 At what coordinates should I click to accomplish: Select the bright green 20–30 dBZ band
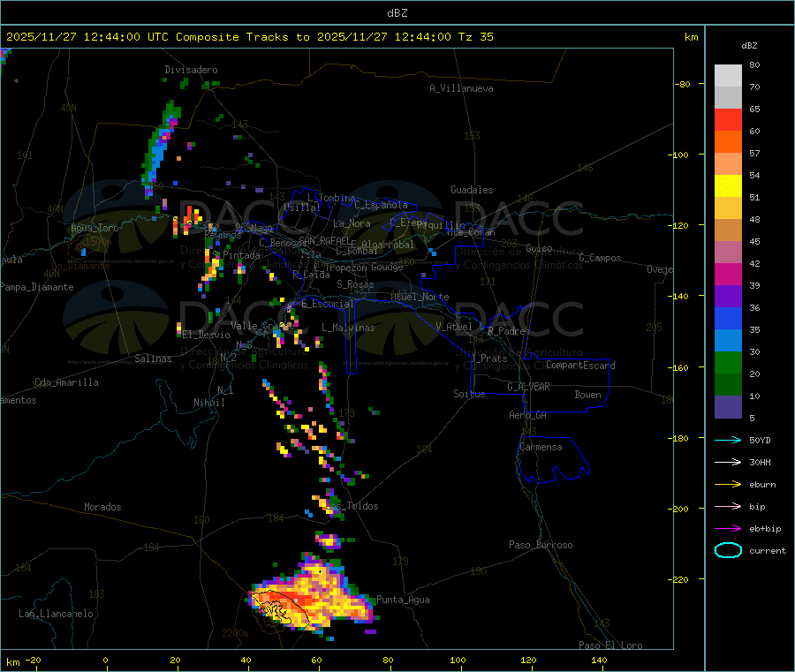(x=728, y=362)
